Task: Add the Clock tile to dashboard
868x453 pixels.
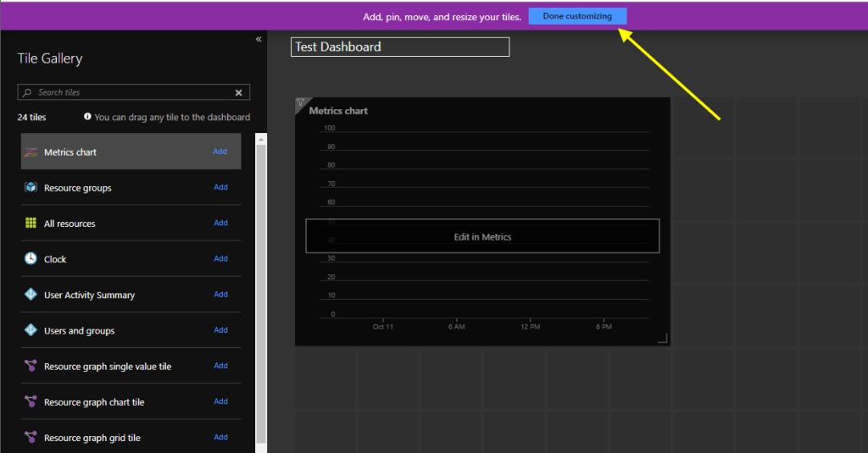Action: [x=220, y=258]
